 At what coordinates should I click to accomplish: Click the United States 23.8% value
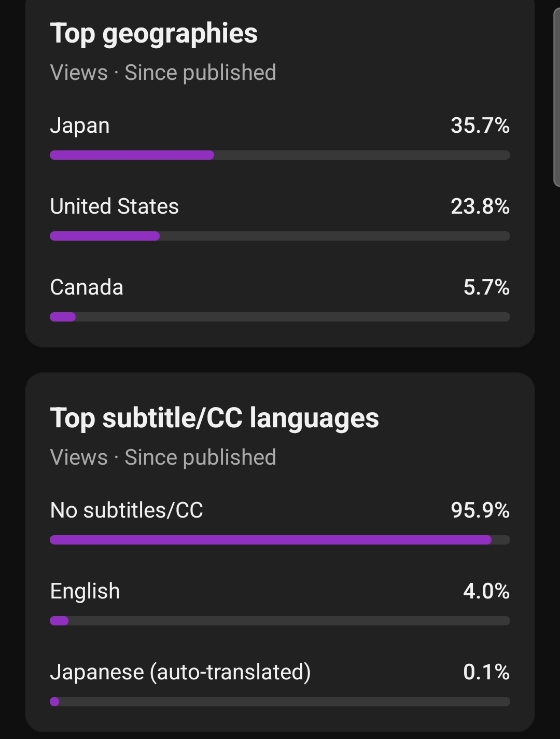click(480, 207)
